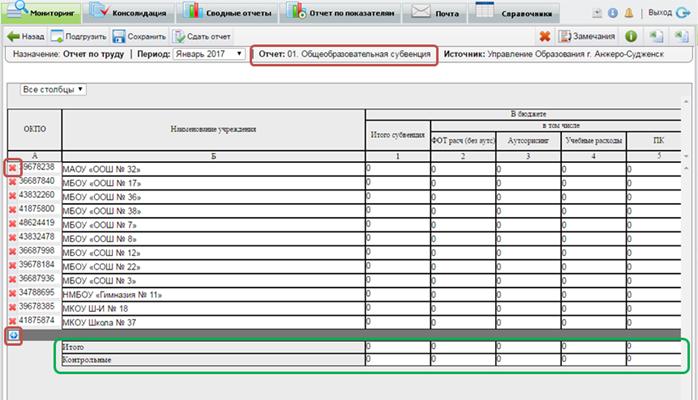Delete row with ОКПО 39678238
The height and width of the screenshot is (400, 698).
click(13, 168)
